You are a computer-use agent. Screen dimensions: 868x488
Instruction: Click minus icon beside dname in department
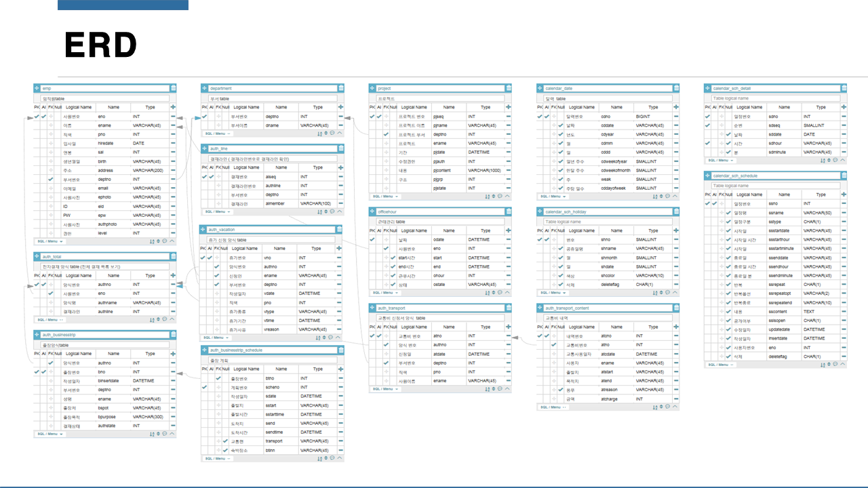(340, 125)
